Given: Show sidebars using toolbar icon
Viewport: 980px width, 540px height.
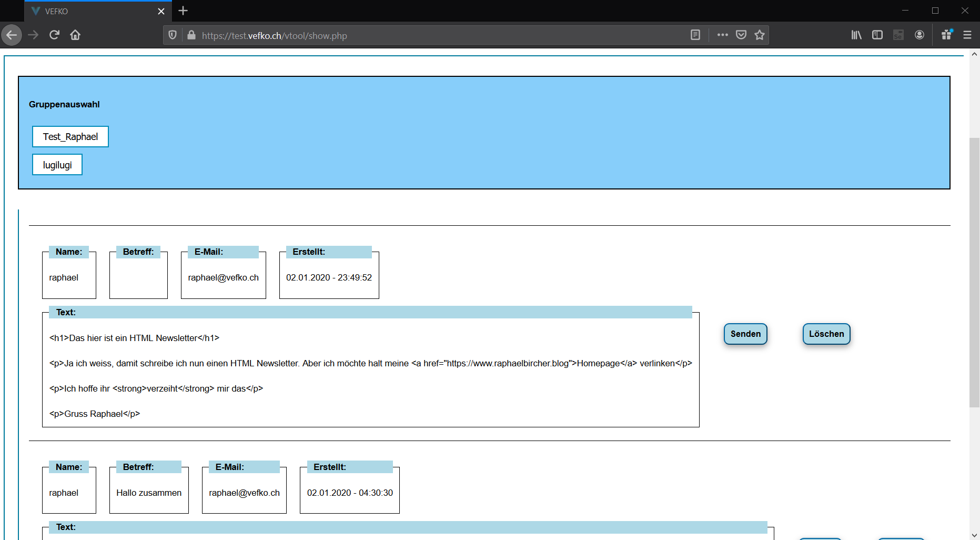Looking at the screenshot, I should 877,35.
